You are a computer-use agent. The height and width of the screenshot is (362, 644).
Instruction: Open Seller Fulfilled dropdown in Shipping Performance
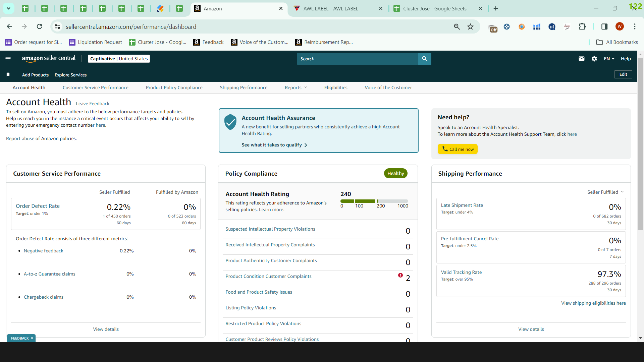pos(605,192)
